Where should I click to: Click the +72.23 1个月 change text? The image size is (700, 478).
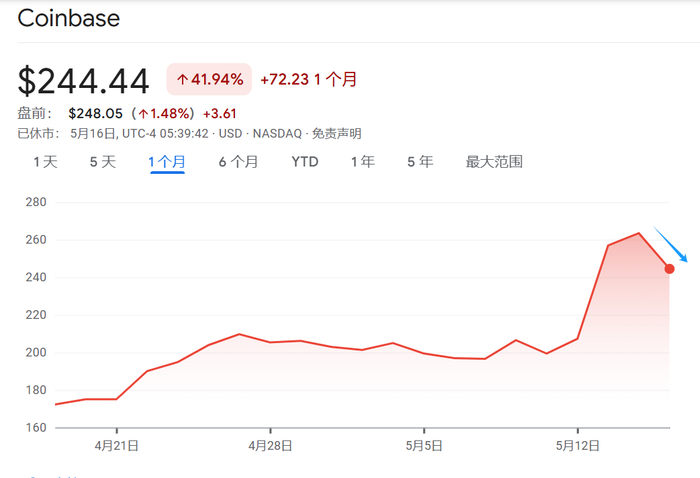point(308,79)
